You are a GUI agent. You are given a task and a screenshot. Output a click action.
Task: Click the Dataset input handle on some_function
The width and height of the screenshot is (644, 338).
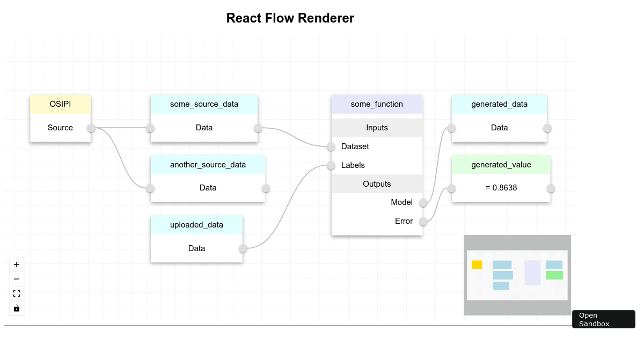click(x=331, y=146)
